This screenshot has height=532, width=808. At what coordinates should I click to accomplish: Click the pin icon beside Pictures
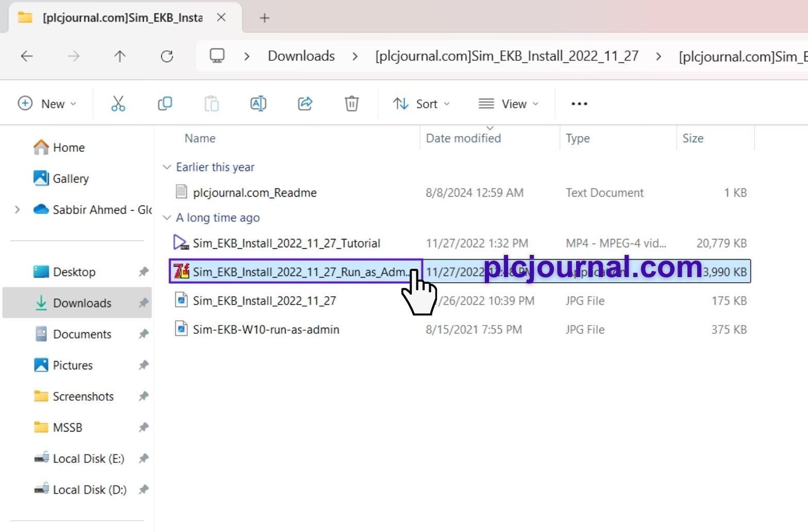click(144, 365)
